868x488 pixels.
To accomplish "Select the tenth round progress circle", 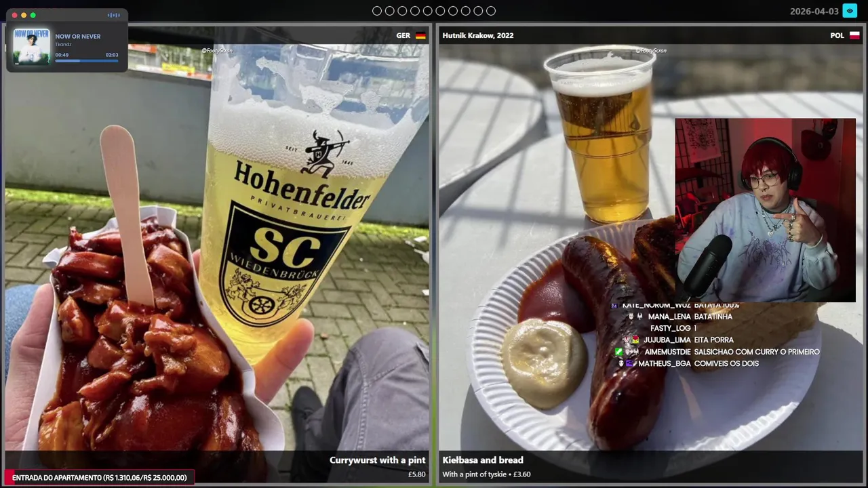I will click(491, 11).
